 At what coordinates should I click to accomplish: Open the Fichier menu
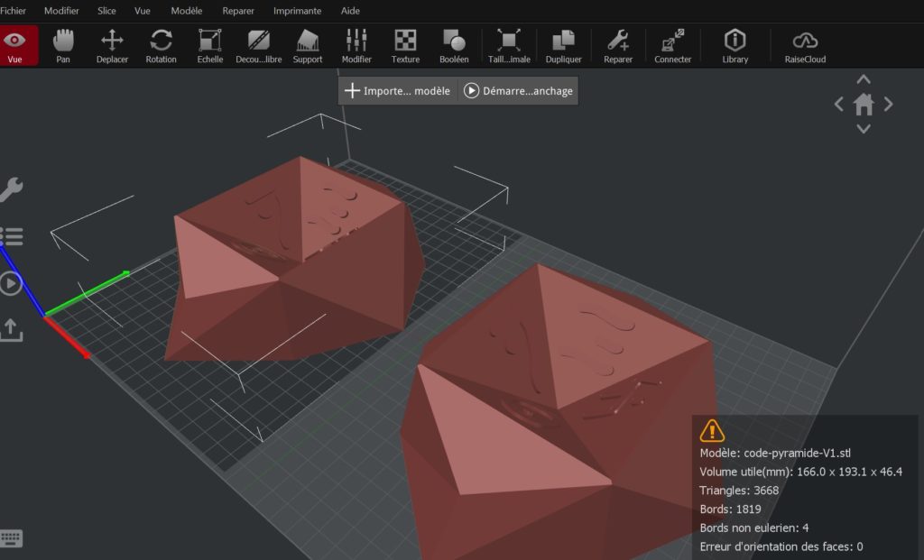[14, 11]
